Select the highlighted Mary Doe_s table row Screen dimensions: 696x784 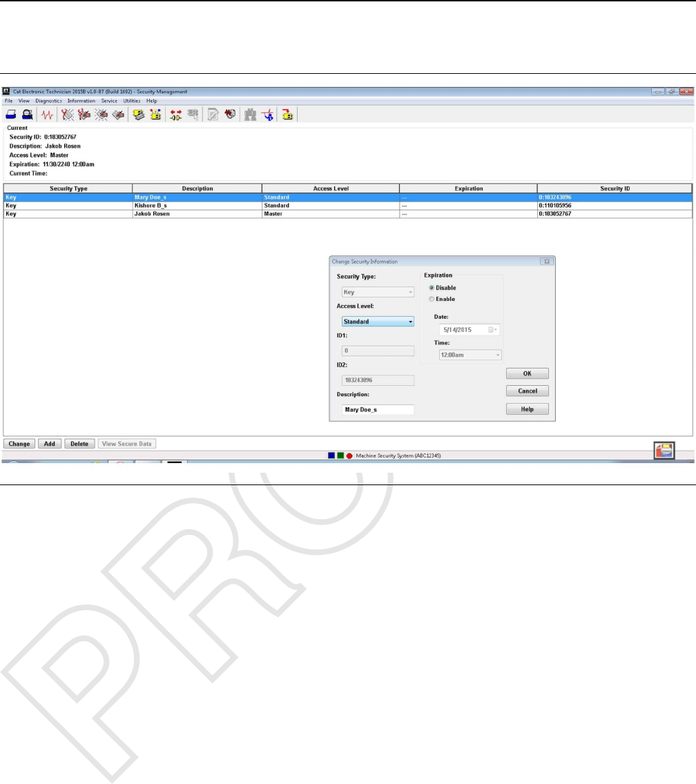pyautogui.click(x=348, y=197)
